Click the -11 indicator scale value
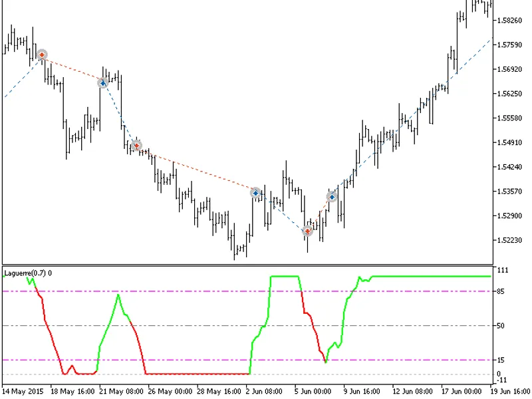This screenshot has height=399, width=532. coord(501,380)
